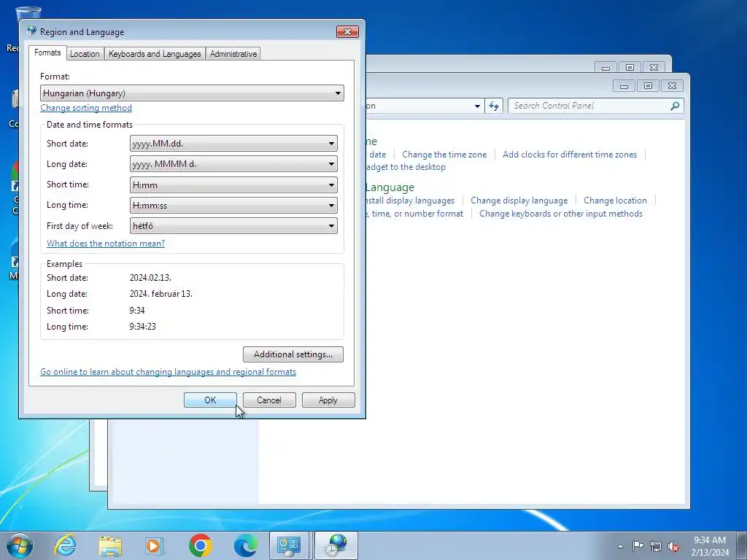747x560 pixels.
Task: Show hidden system tray icons arrow
Action: point(620,546)
